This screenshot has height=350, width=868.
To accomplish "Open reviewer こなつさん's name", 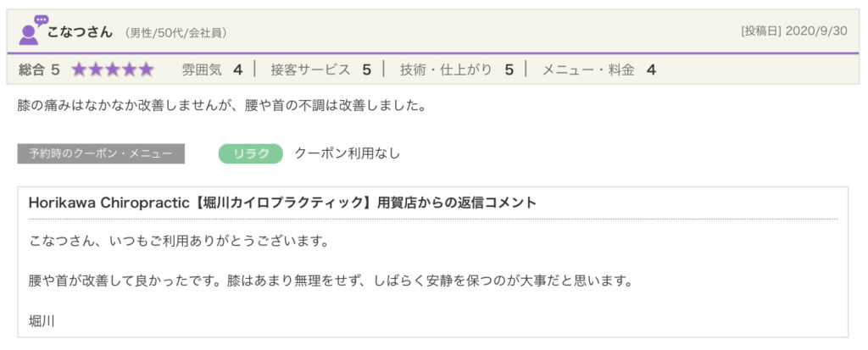I will (x=81, y=32).
